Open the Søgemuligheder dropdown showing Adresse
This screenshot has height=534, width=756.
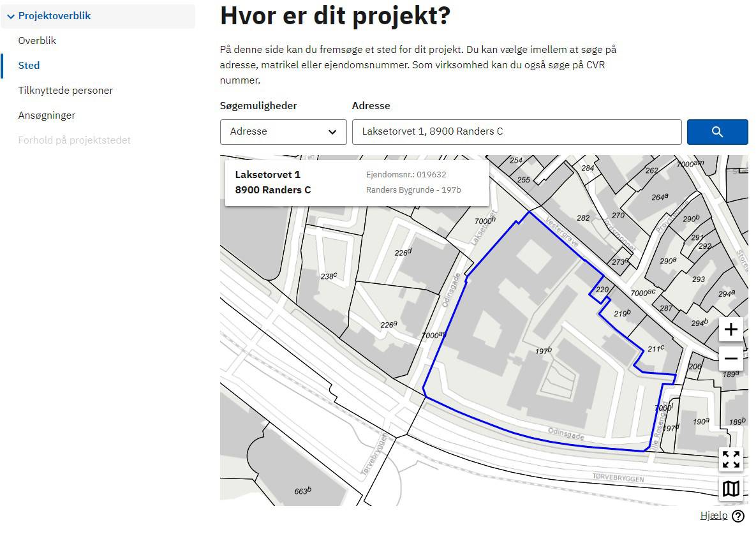coord(283,132)
